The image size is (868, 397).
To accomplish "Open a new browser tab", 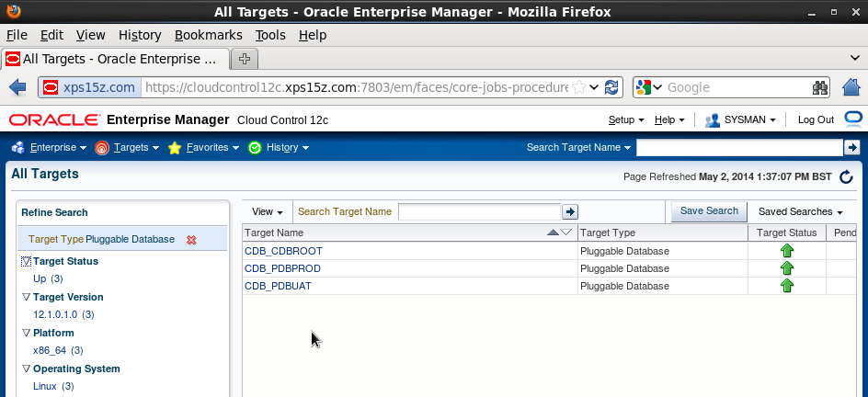I will 245,59.
